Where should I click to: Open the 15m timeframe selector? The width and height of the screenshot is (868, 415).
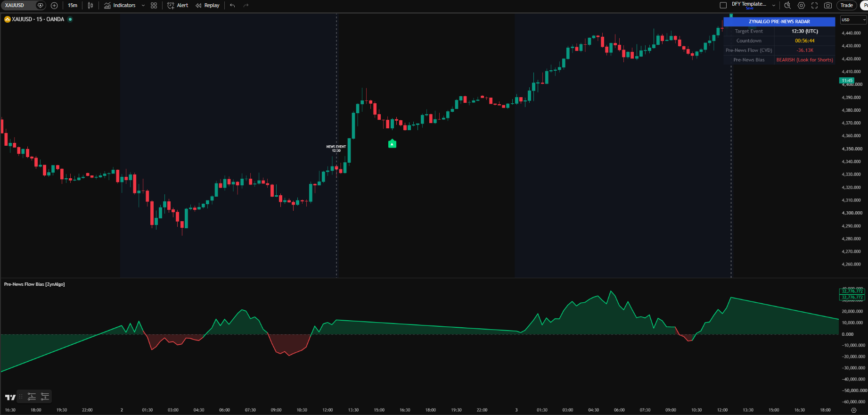(x=72, y=6)
